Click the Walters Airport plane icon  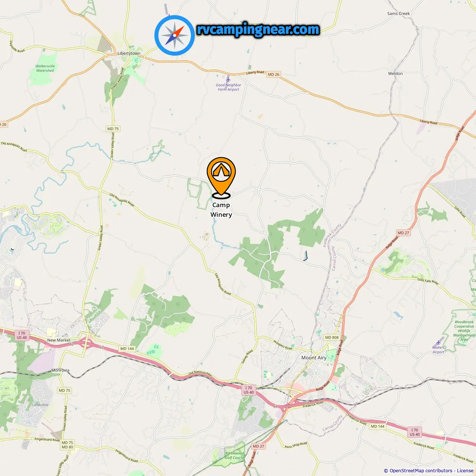tap(438, 342)
